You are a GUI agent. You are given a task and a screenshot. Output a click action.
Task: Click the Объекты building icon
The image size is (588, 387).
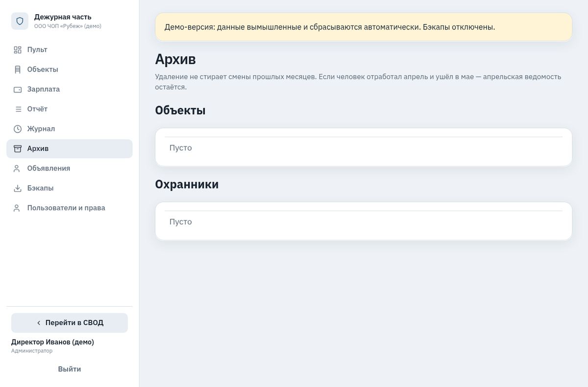point(18,70)
